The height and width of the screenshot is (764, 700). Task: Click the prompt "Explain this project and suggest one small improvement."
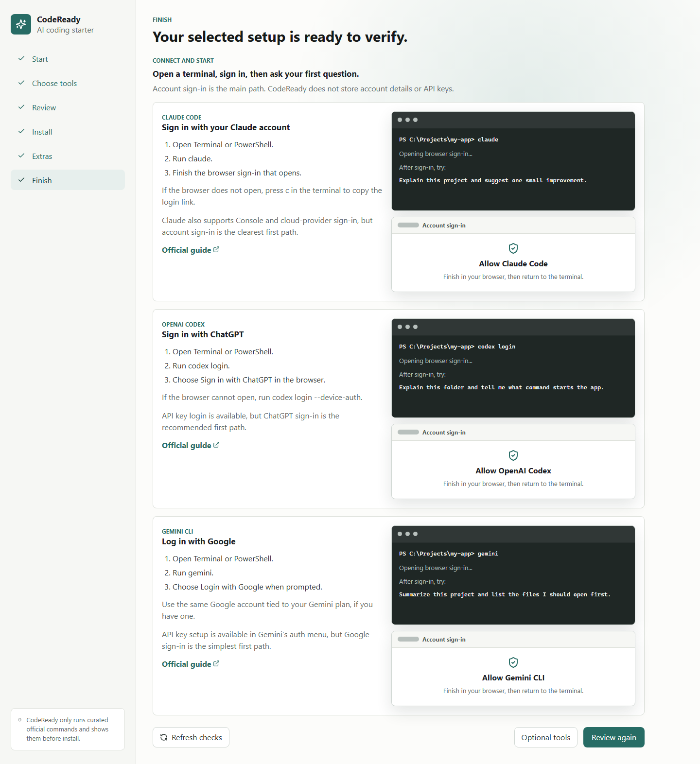493,180
